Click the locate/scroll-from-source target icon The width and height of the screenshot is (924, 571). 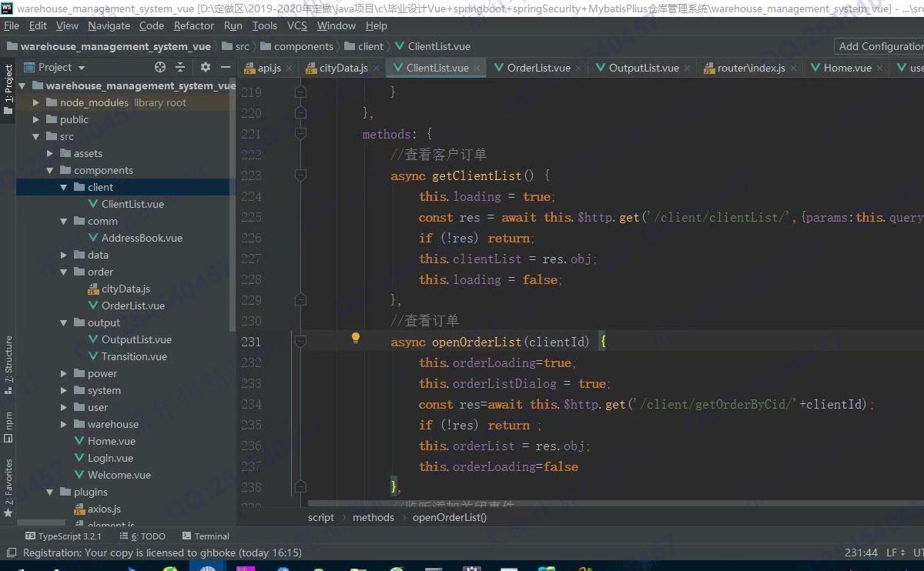159,67
